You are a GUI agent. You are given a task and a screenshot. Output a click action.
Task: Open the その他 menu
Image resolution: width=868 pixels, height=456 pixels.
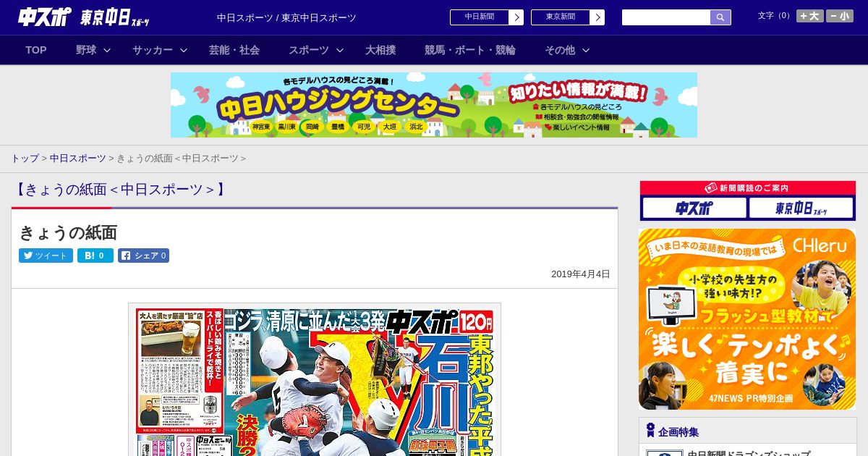(560, 50)
